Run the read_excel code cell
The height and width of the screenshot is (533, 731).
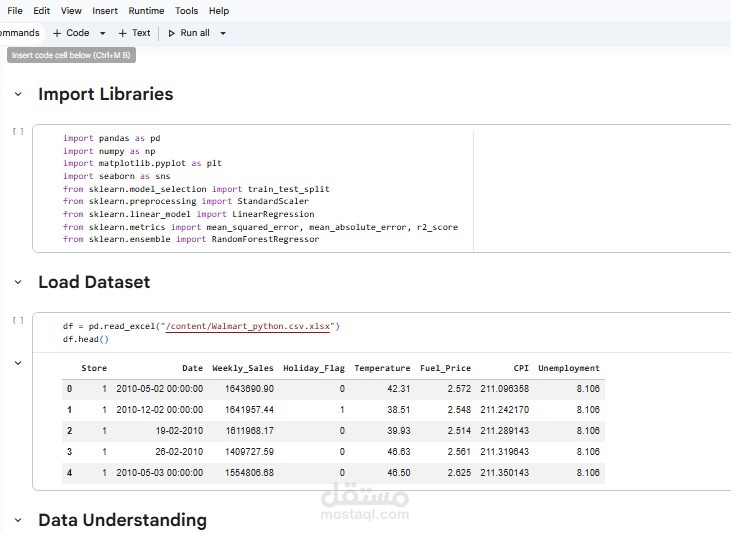coord(18,320)
